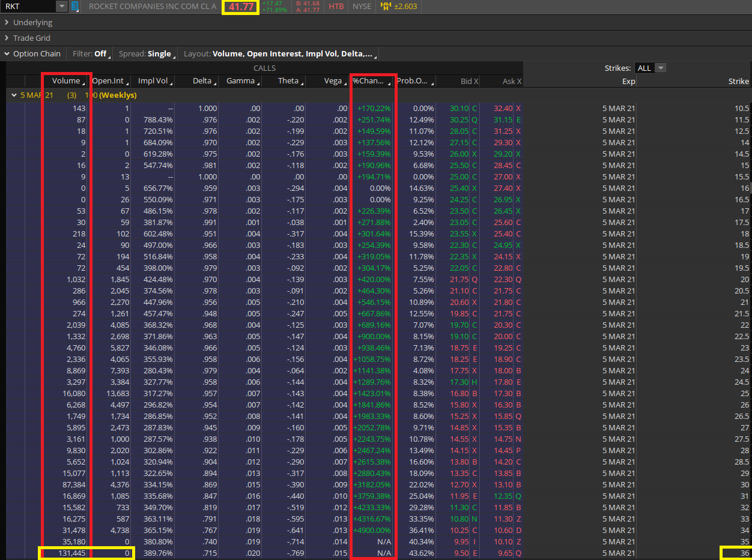
Task: Click the ±2.603 market maker move value
Action: point(405,7)
